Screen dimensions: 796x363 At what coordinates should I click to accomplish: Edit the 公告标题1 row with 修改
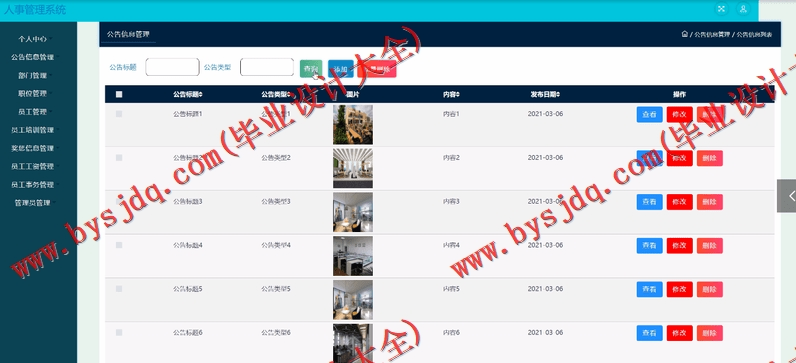pos(679,115)
